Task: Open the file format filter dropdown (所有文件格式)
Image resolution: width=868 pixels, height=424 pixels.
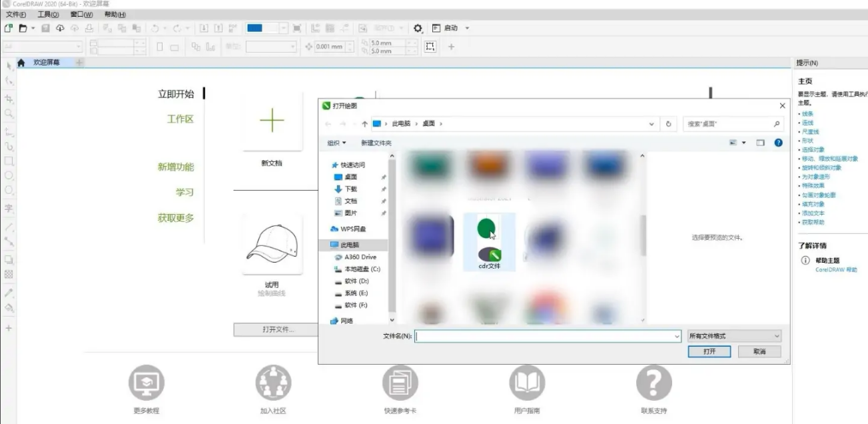Action: (733, 337)
